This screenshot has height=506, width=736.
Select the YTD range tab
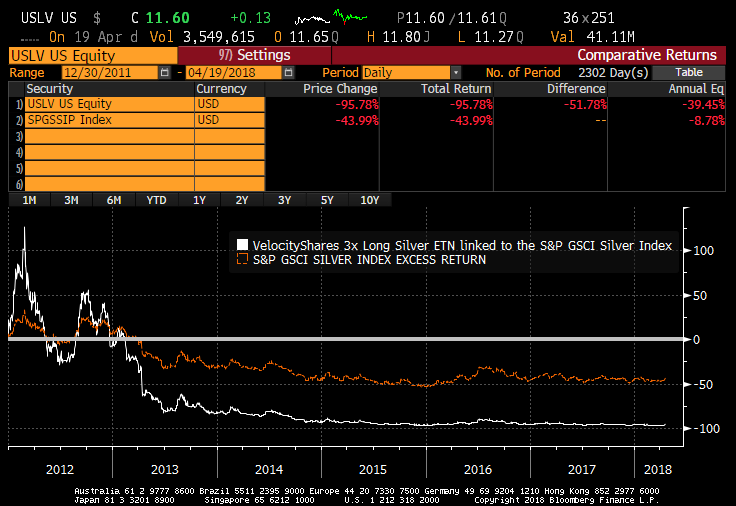[156, 200]
